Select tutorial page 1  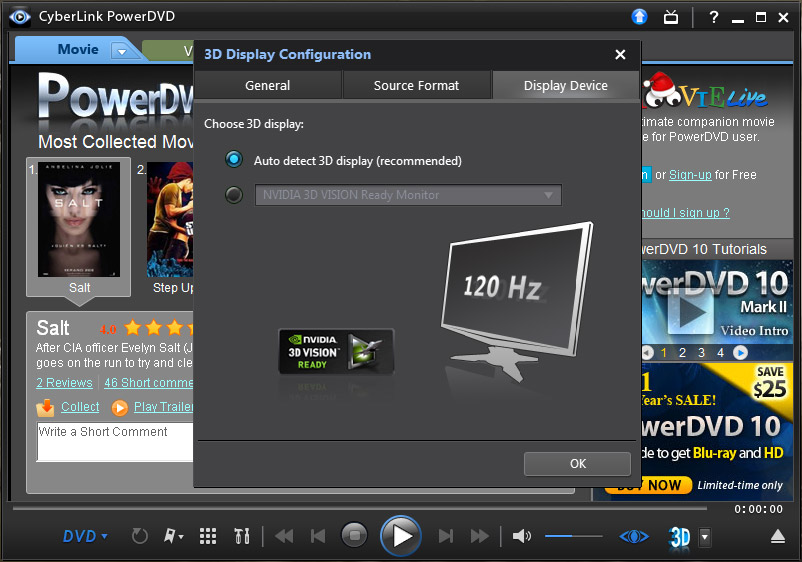tap(663, 352)
